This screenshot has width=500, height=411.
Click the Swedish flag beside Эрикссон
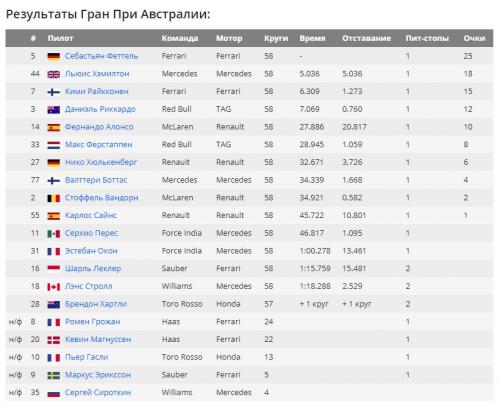[54, 375]
